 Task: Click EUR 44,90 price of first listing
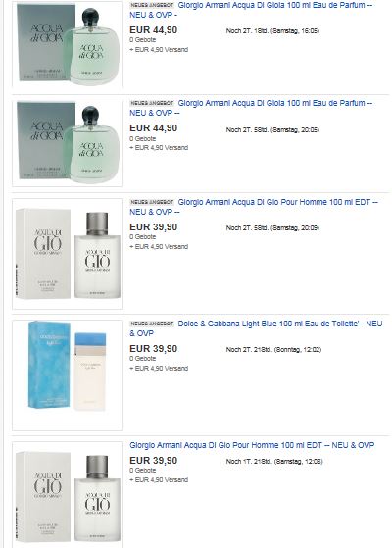click(154, 30)
